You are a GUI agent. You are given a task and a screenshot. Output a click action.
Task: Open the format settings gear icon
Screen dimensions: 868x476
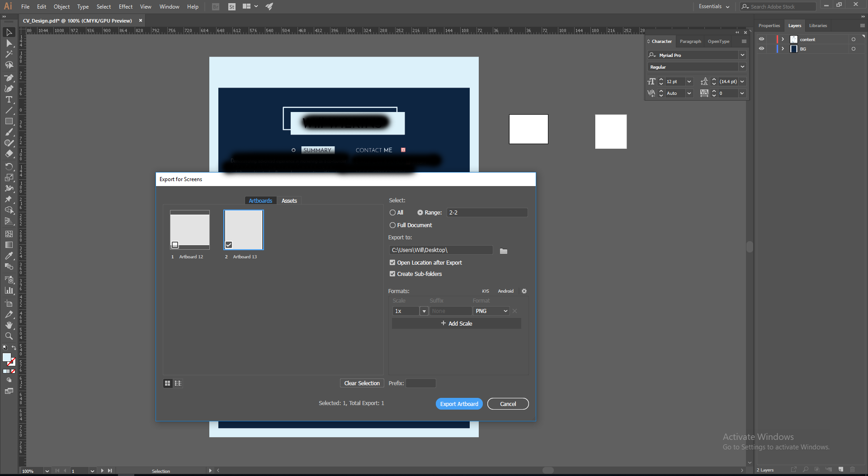524,291
